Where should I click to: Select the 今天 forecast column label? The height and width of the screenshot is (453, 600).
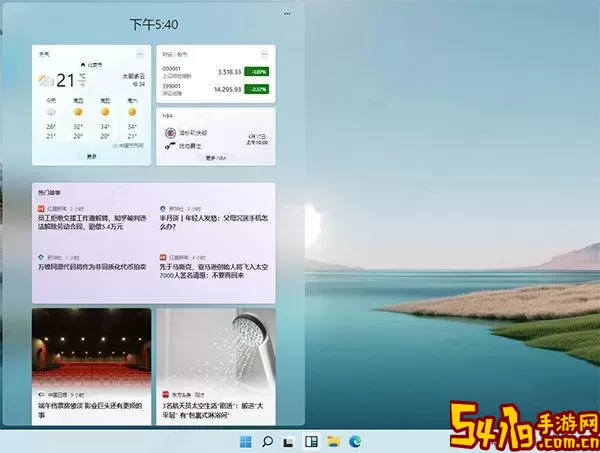tap(51, 100)
